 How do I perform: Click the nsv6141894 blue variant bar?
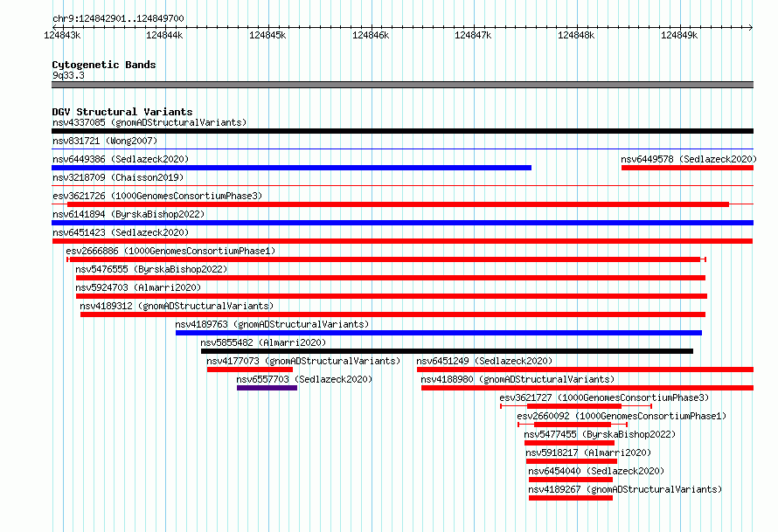402,223
